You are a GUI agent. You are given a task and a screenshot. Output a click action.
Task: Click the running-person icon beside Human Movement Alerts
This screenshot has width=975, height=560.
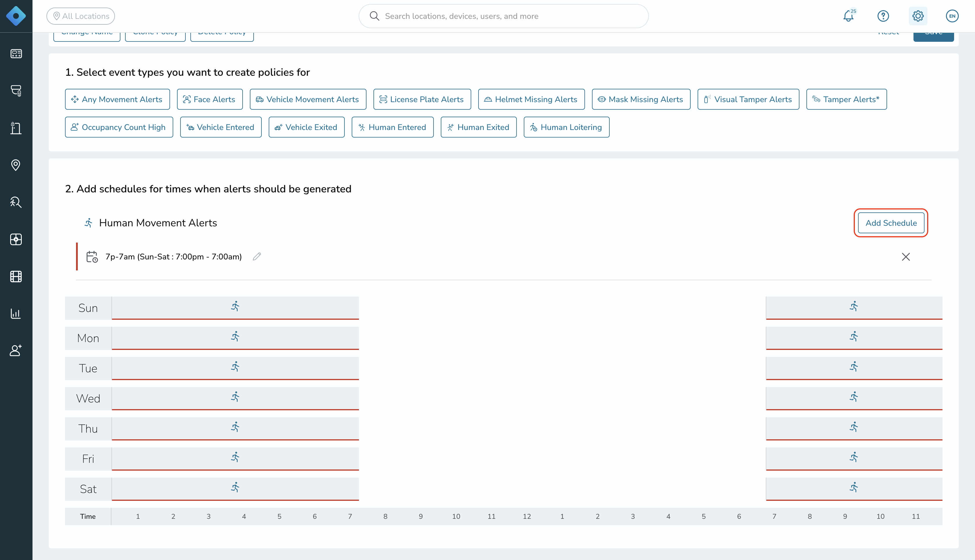[89, 223]
